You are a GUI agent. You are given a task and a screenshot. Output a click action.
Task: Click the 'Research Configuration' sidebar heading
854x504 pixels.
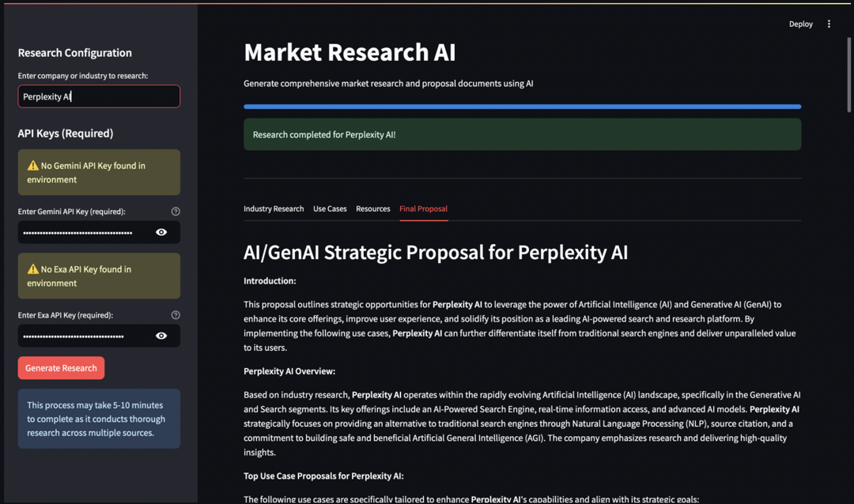(x=74, y=53)
